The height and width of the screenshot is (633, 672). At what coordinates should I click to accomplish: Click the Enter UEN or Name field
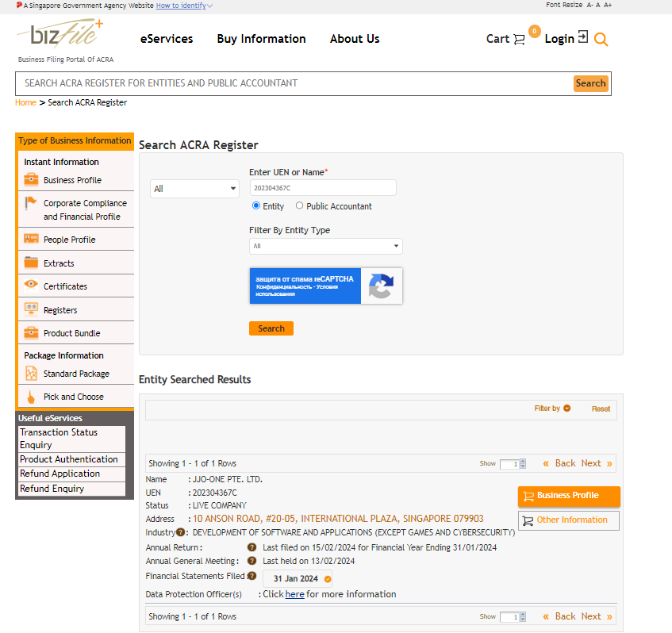coord(323,188)
